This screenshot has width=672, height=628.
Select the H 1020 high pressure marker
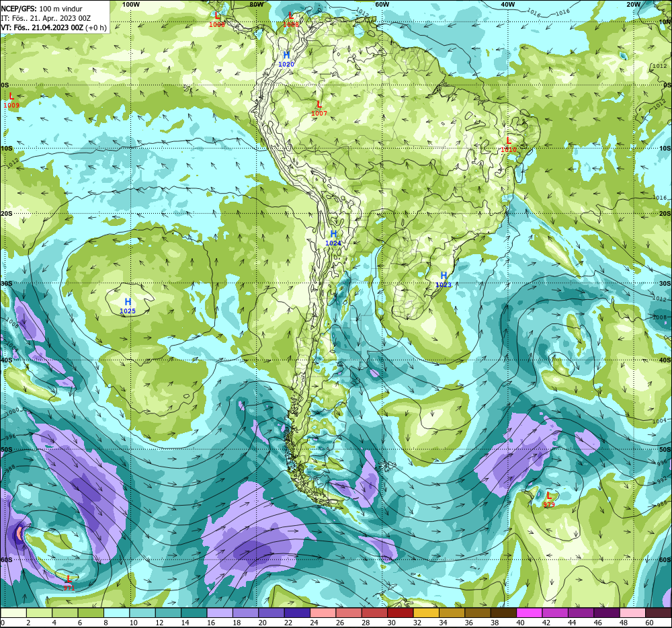coord(286,59)
